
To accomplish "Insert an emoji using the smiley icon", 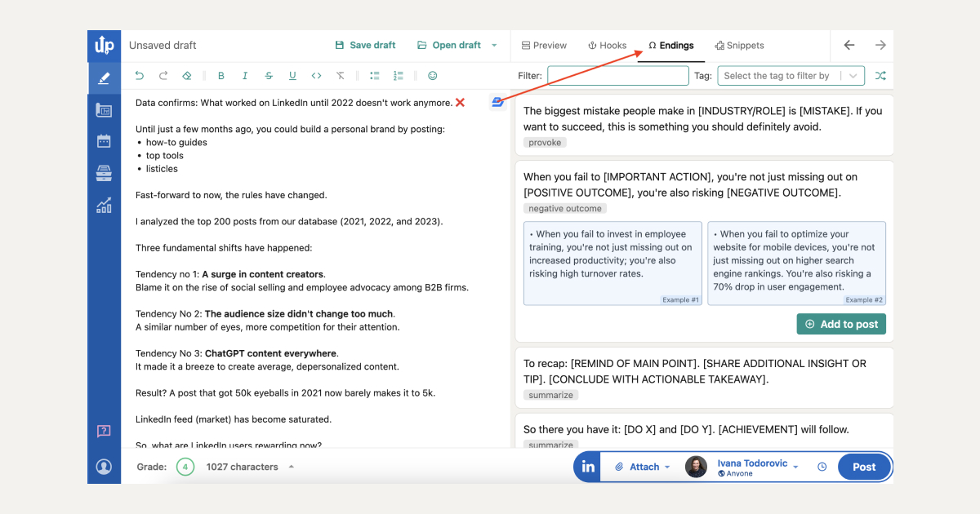I will click(x=432, y=75).
